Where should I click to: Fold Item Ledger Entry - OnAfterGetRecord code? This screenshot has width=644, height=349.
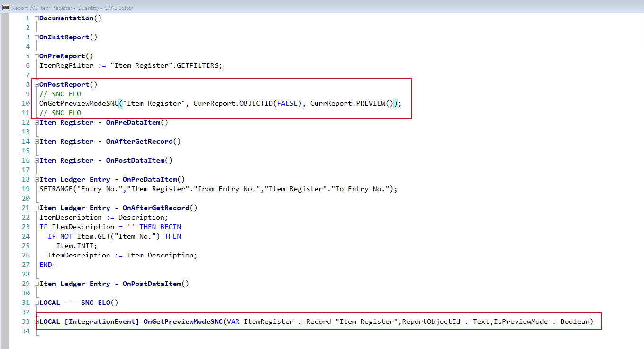pyautogui.click(x=36, y=208)
